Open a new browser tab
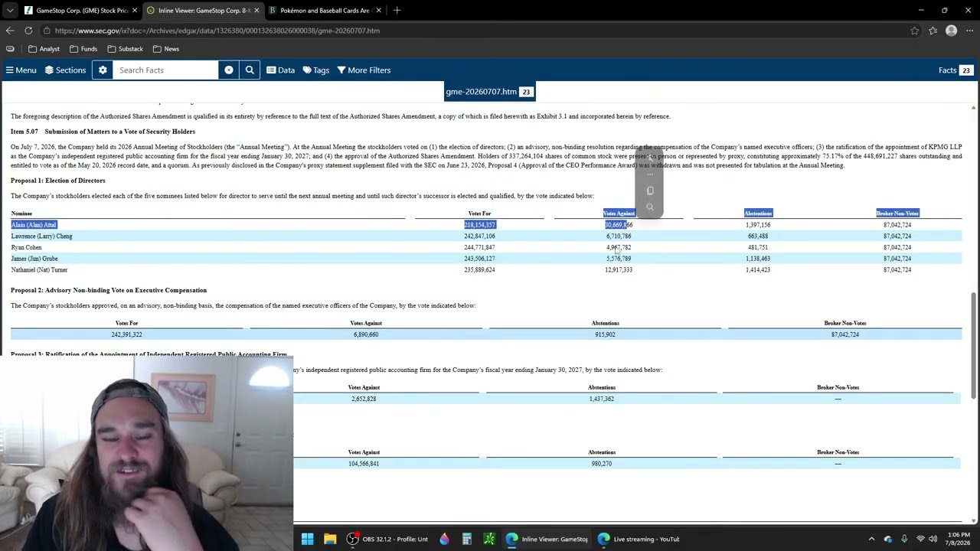The width and height of the screenshot is (980, 551). (397, 11)
